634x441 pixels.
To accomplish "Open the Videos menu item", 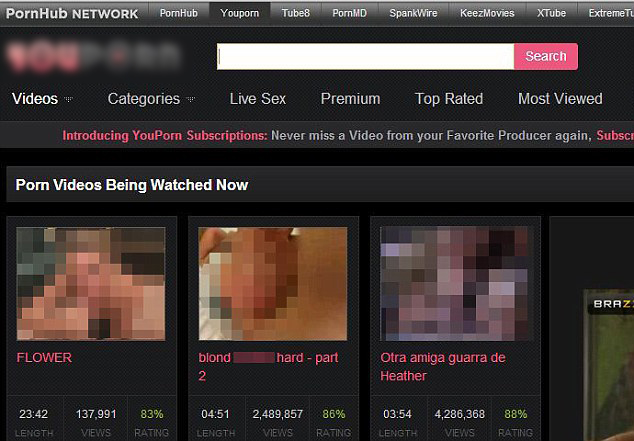I will tap(35, 99).
